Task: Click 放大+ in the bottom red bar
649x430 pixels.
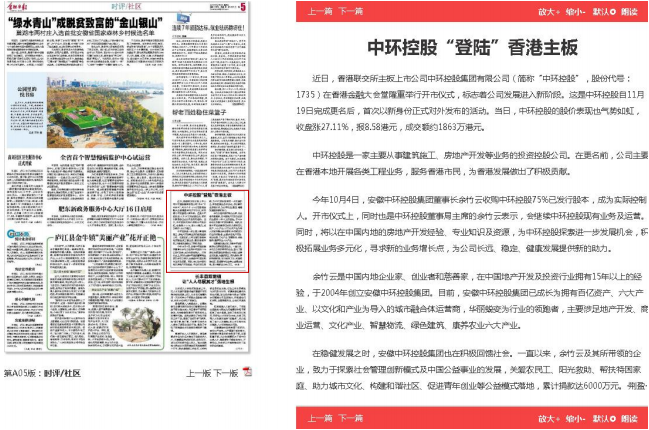Action: [549, 418]
